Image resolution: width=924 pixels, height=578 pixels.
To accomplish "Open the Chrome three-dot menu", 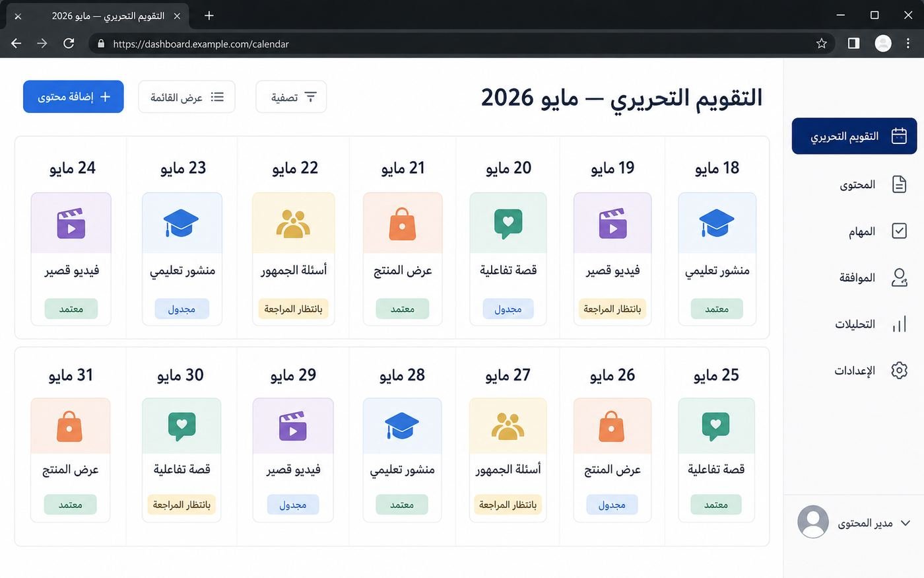I will pos(908,44).
